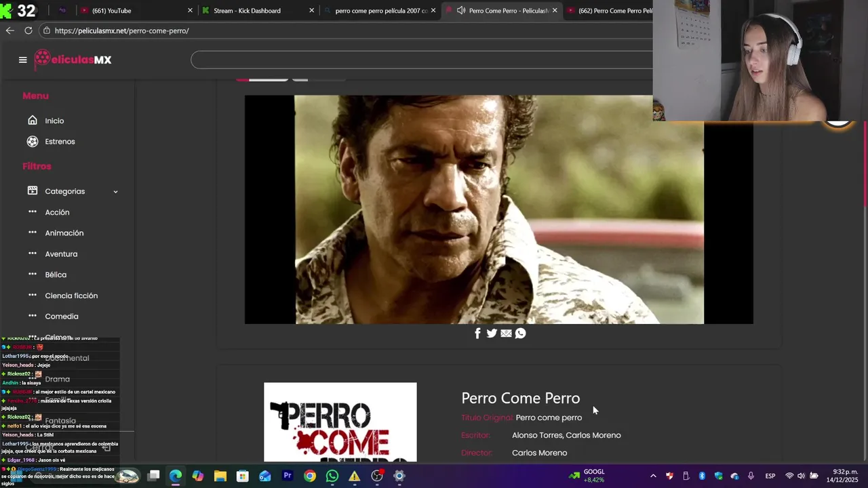Click the browser address bar URL
This screenshot has height=488, width=868.
point(121,30)
